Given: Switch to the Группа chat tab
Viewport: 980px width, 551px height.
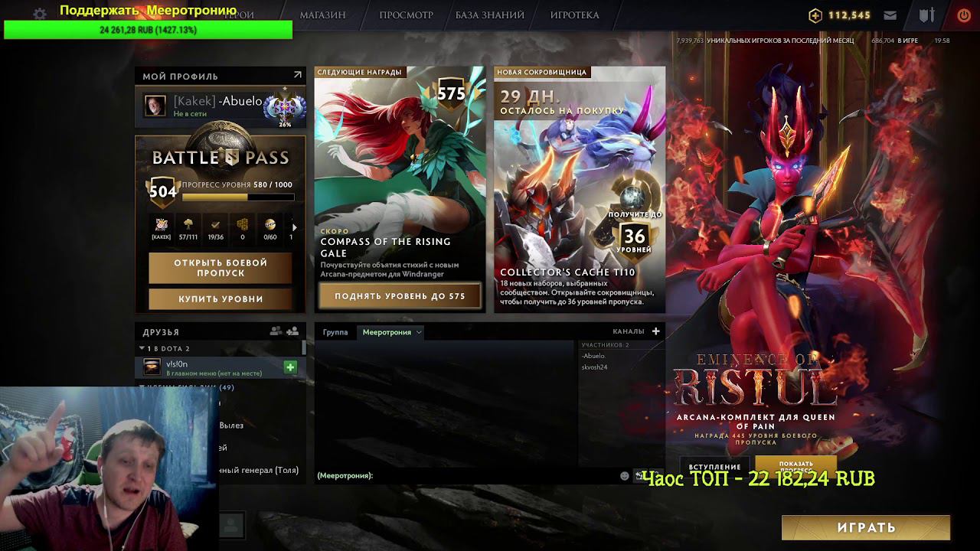Looking at the screenshot, I should point(335,332).
